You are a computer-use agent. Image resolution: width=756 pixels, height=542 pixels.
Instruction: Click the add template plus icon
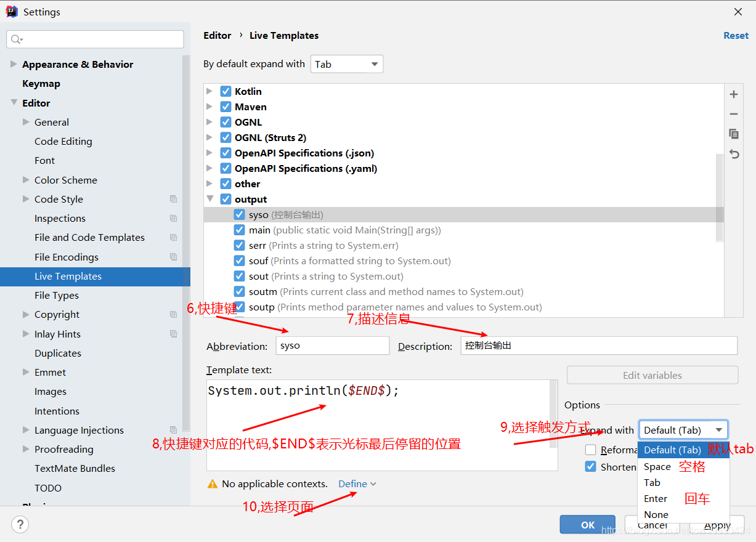(x=734, y=94)
